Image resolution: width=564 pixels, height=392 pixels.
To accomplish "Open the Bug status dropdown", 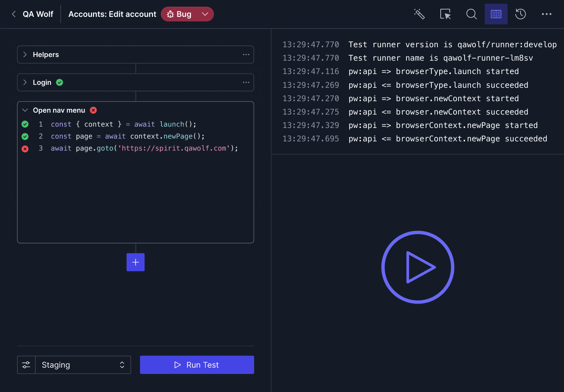I will [x=206, y=14].
